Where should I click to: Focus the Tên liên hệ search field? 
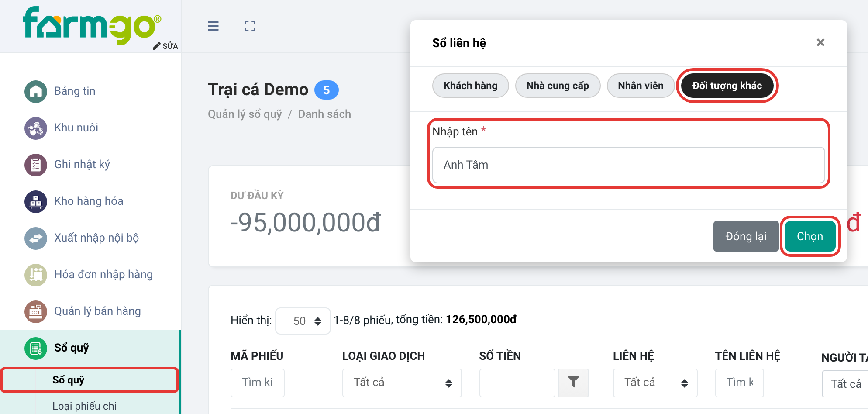click(x=739, y=383)
